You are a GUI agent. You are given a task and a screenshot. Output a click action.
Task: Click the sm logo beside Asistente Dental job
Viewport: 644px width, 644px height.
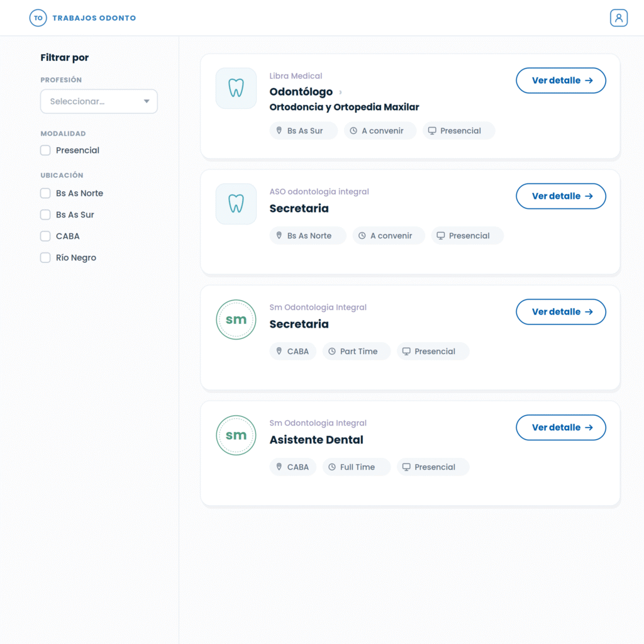(236, 435)
